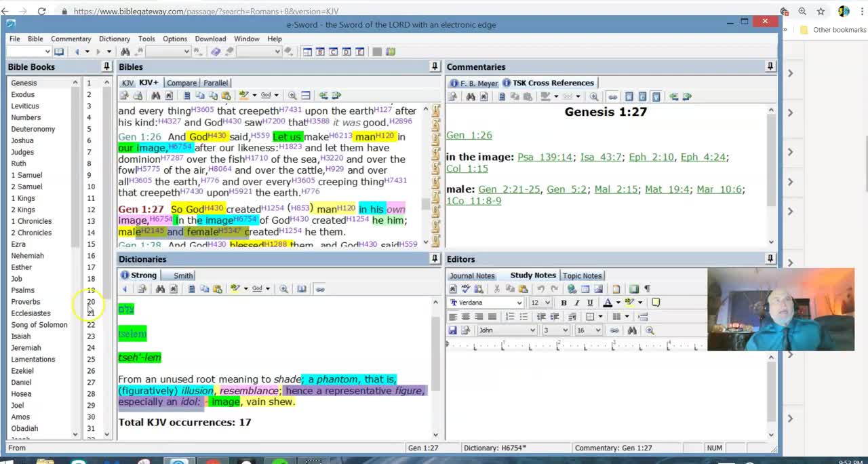The width and height of the screenshot is (868, 464).
Task: Switch to the Parallel Bible tab
Action: [x=216, y=83]
